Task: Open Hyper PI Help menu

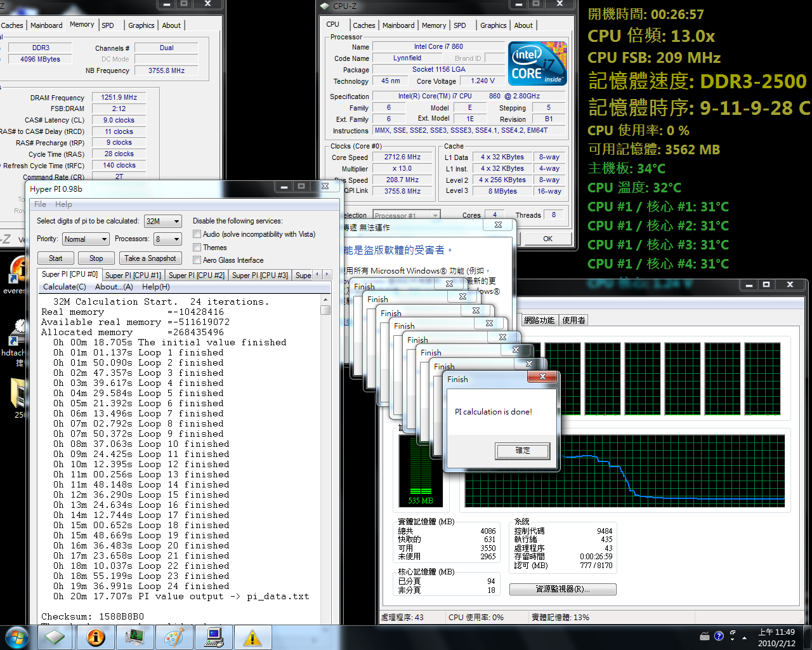Action: [x=63, y=204]
